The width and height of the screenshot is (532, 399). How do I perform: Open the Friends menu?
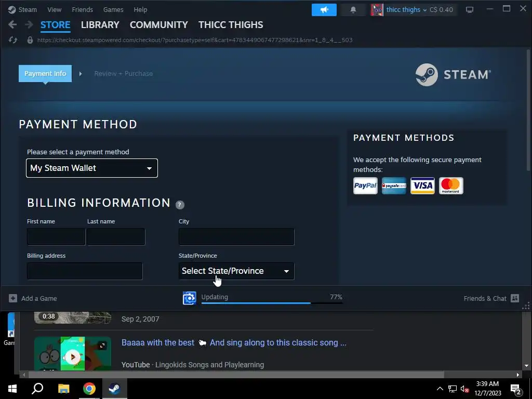point(83,10)
